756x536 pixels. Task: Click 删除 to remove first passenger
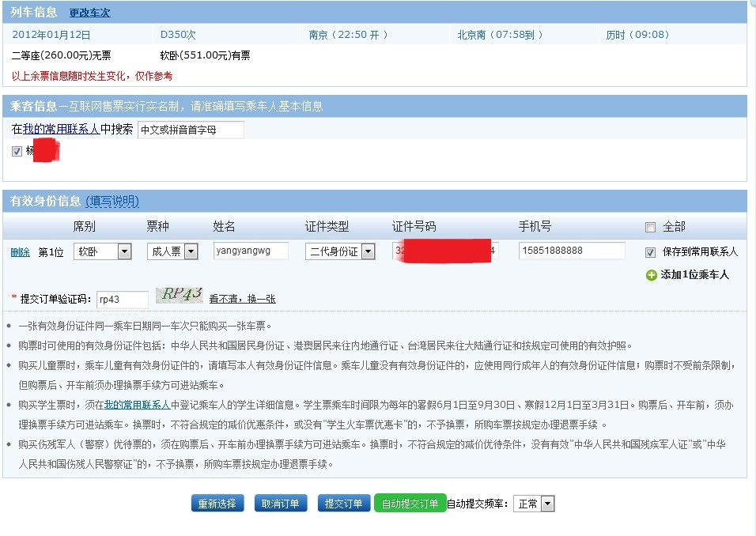[20, 252]
